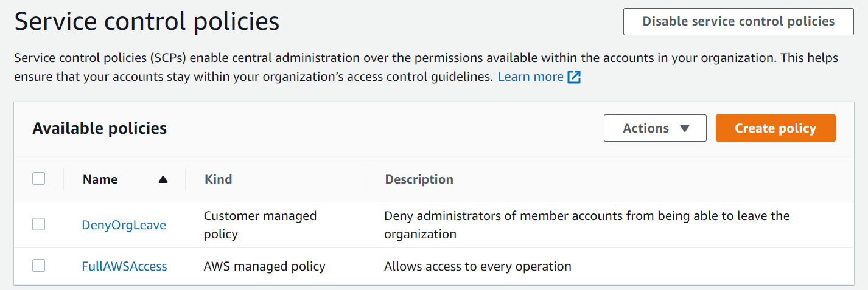Click the DenyOrgLeave description text
The image size is (868, 290).
pyautogui.click(x=587, y=225)
